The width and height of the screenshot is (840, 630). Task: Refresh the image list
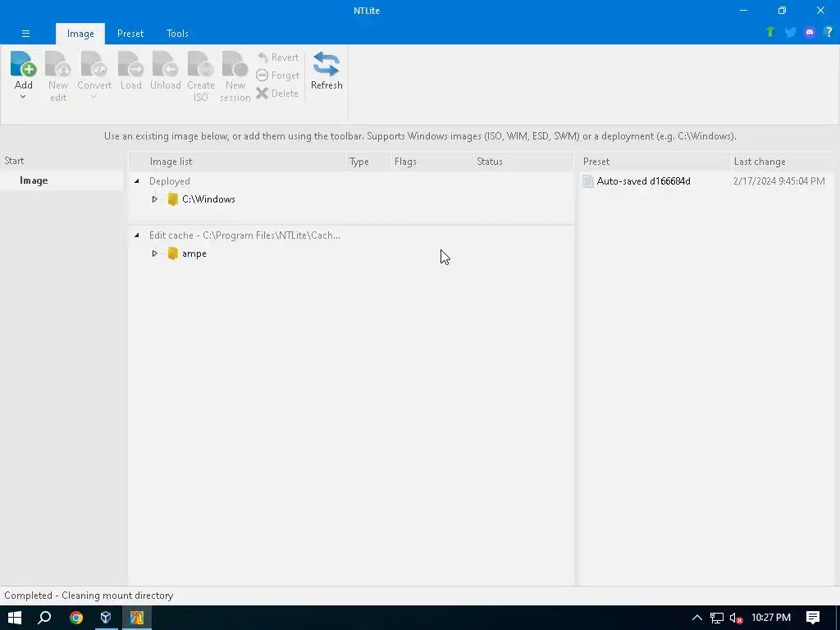tap(326, 71)
